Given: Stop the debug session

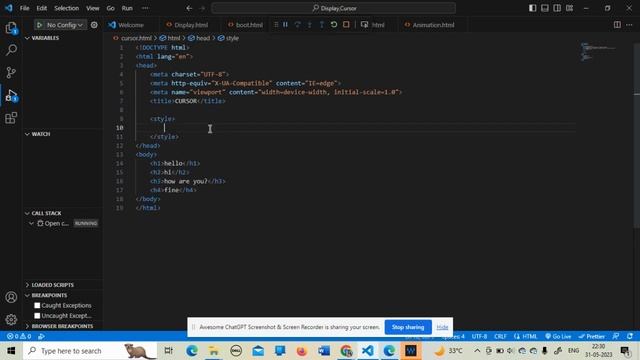Looking at the screenshot, I should point(346,24).
